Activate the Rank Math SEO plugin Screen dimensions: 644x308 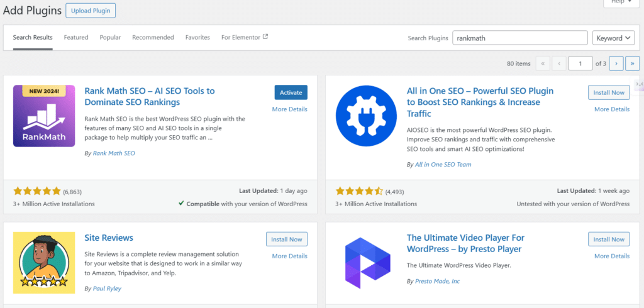tap(291, 92)
